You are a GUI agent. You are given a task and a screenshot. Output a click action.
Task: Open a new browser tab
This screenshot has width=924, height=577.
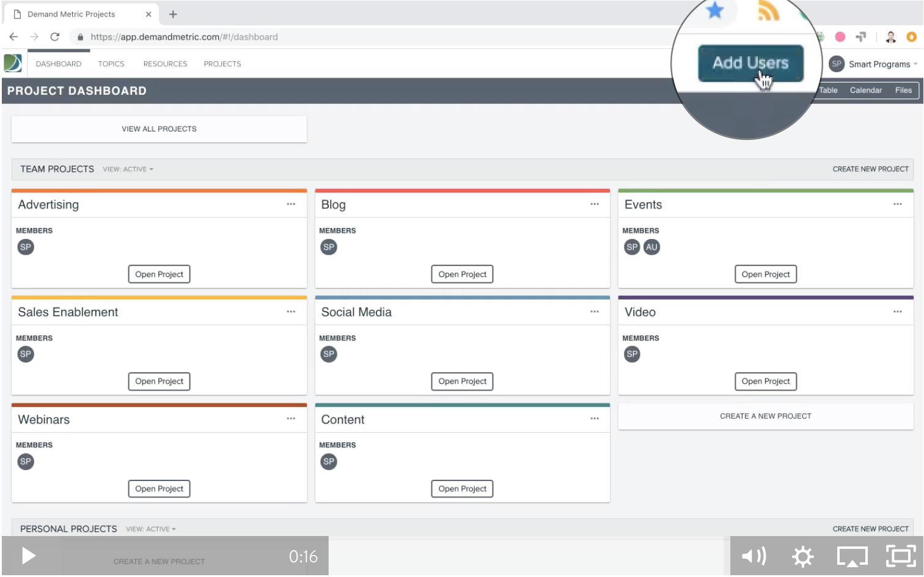point(173,14)
